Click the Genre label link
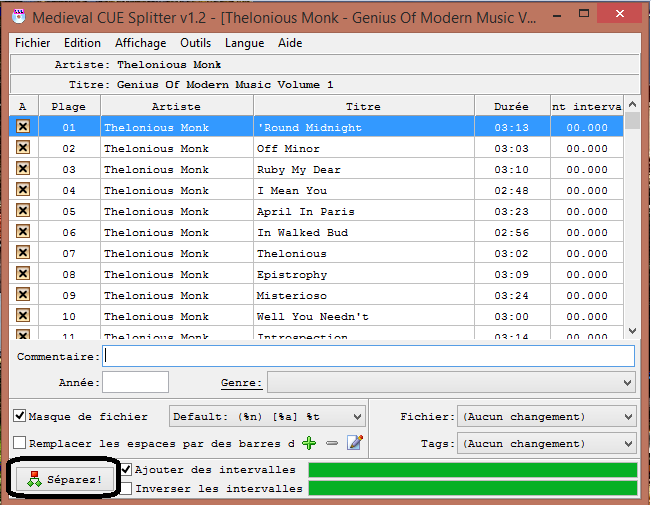The width and height of the screenshot is (651, 505). pyautogui.click(x=241, y=382)
